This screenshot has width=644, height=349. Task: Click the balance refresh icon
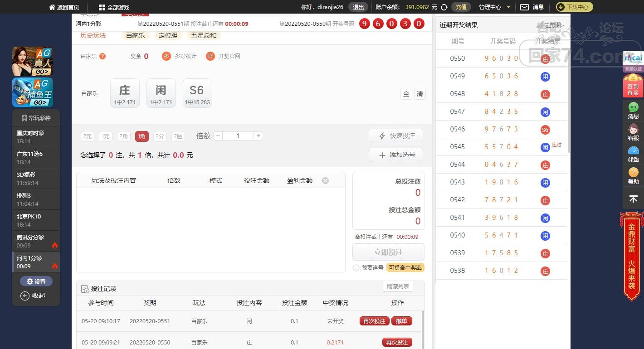(444, 7)
